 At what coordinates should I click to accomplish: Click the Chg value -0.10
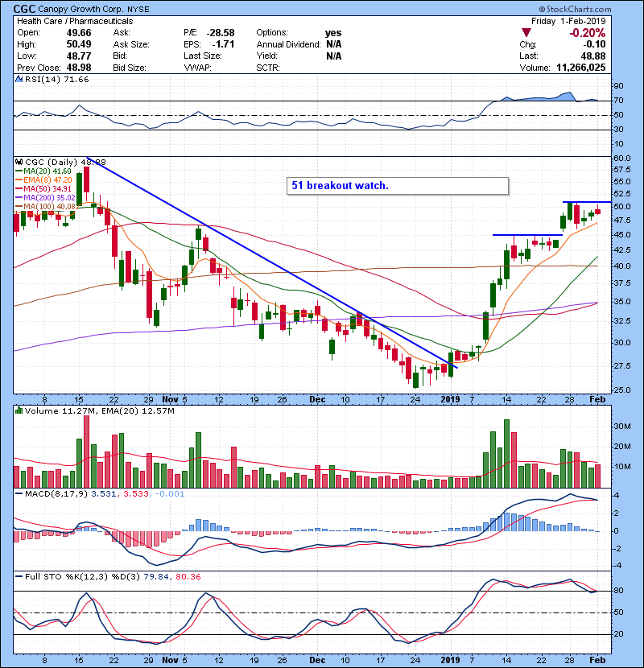pos(594,44)
